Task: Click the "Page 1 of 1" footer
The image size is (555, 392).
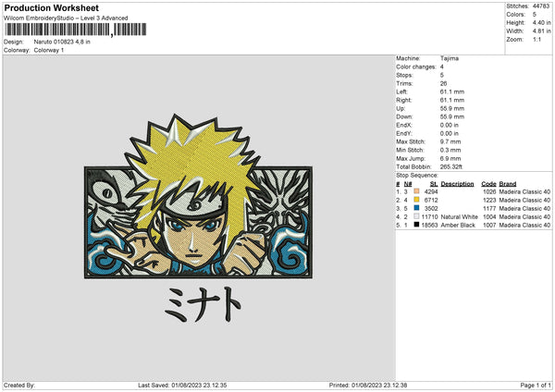Action: pos(536,385)
